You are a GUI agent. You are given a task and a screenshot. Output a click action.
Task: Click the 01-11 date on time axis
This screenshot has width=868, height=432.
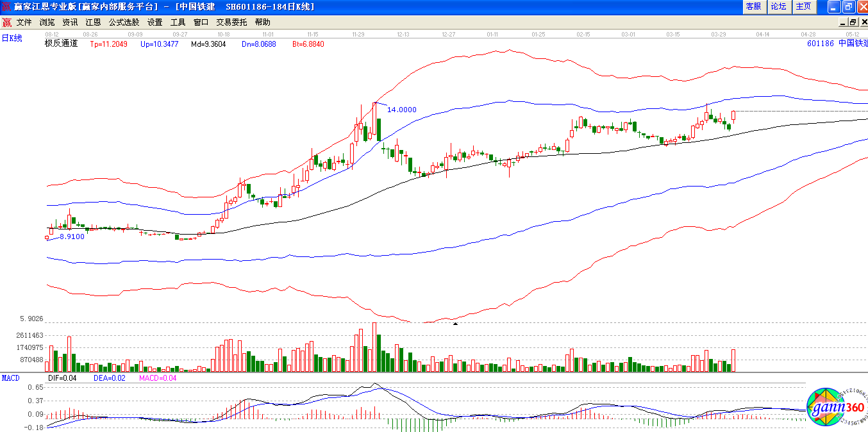pyautogui.click(x=493, y=34)
